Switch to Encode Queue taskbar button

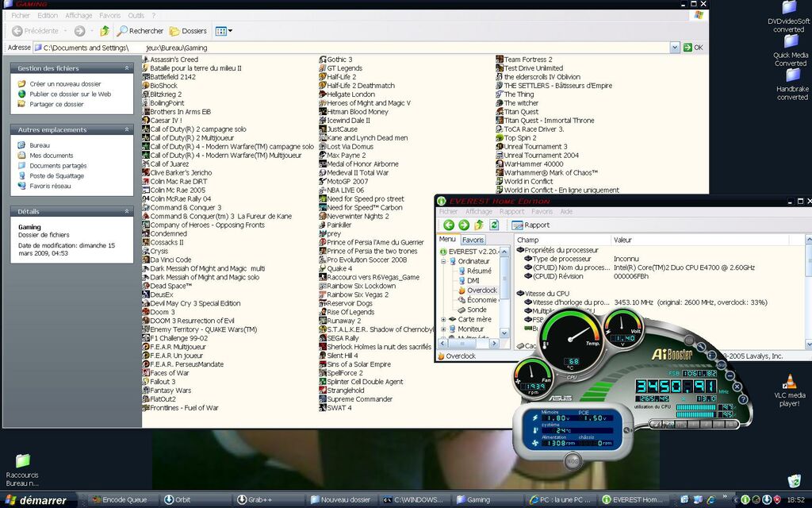119,500
